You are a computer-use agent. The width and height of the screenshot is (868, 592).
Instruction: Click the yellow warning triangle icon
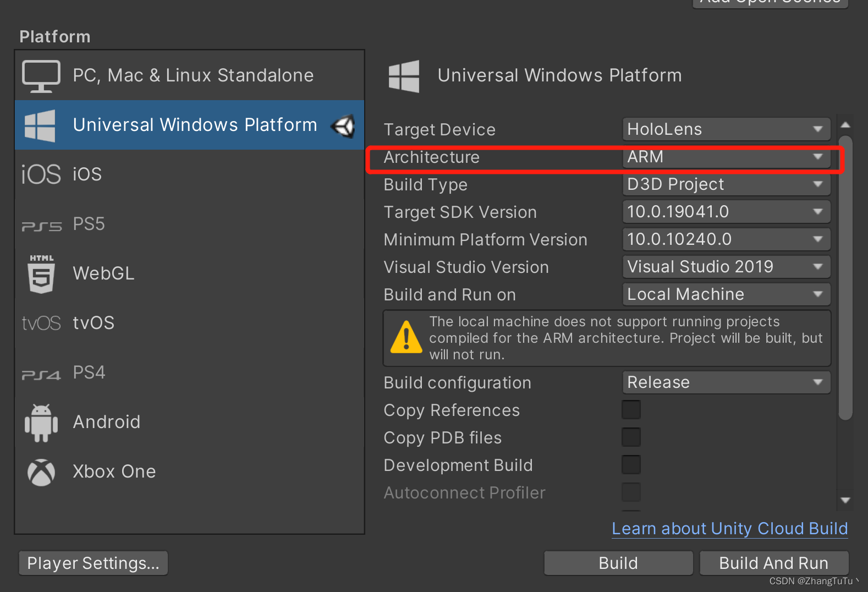click(406, 337)
